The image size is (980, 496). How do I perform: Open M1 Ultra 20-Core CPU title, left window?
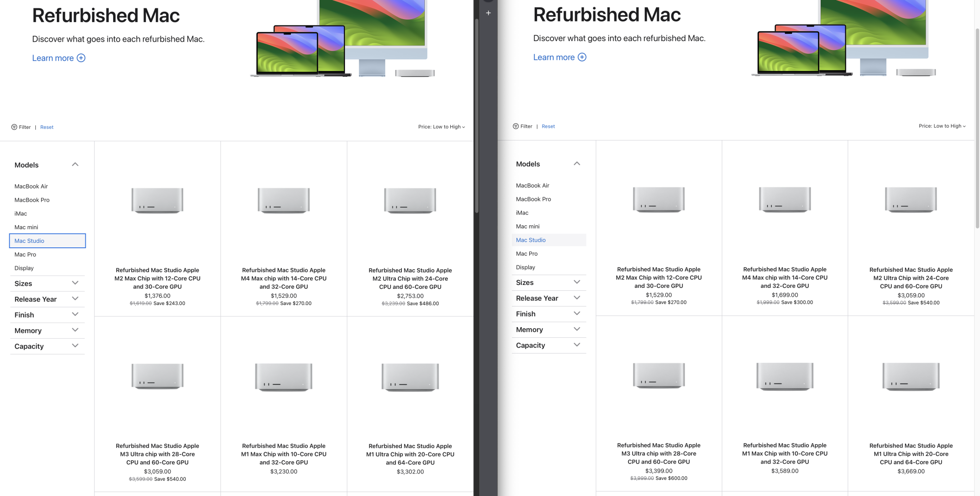coord(410,454)
